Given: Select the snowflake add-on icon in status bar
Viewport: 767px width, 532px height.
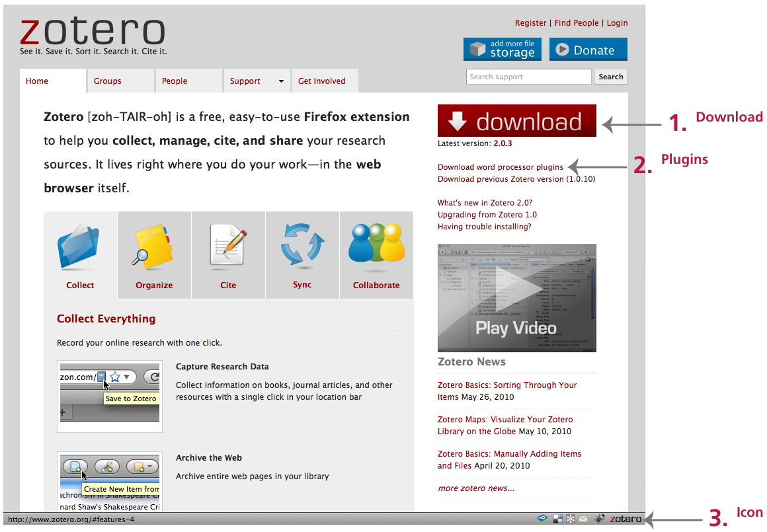Looking at the screenshot, I should click(571, 518).
